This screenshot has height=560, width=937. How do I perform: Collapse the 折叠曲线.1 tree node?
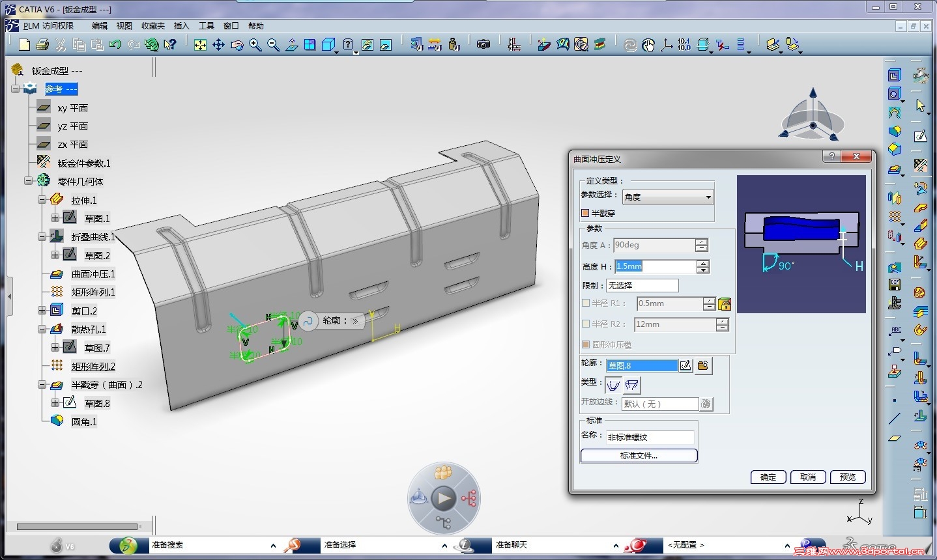pos(42,237)
